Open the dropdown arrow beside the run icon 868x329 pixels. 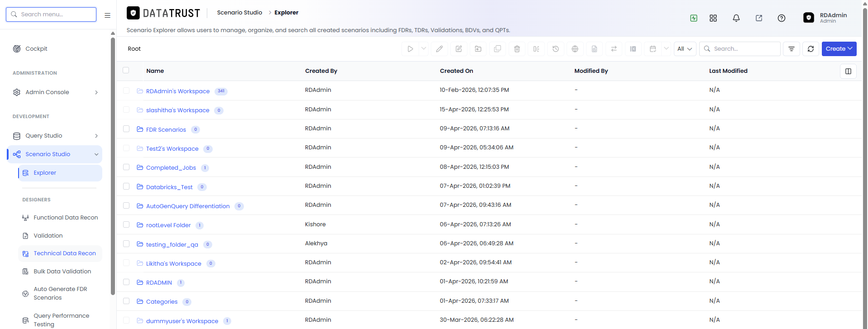[424, 49]
